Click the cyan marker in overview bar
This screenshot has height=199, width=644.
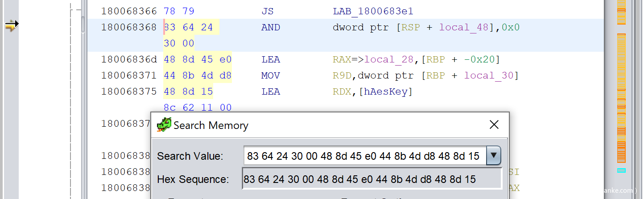(621, 170)
